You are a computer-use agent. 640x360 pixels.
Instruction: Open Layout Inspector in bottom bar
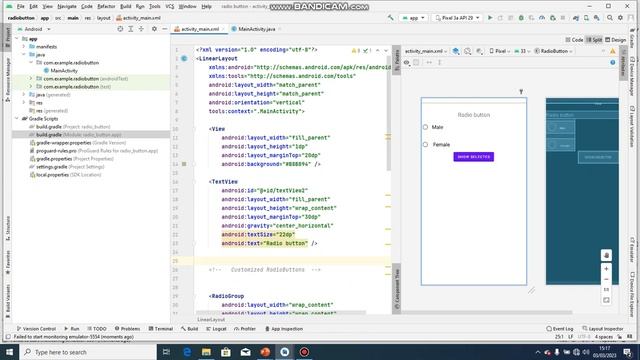[x=603, y=329]
